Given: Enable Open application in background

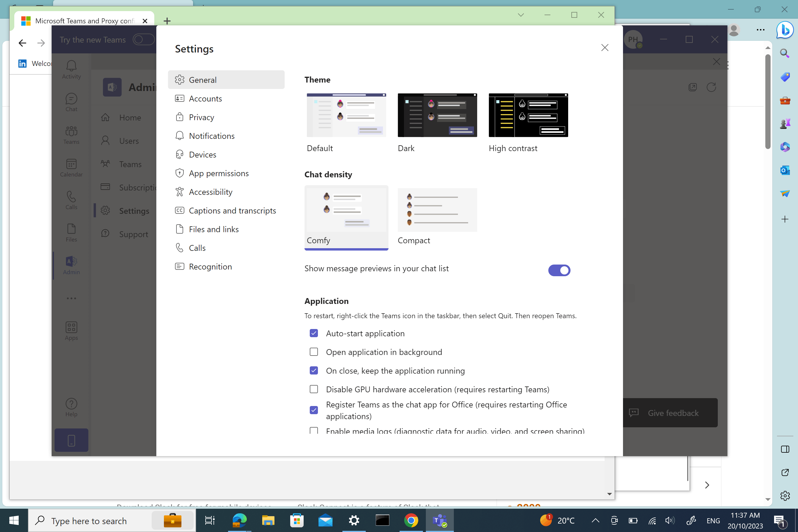Looking at the screenshot, I should point(314,352).
